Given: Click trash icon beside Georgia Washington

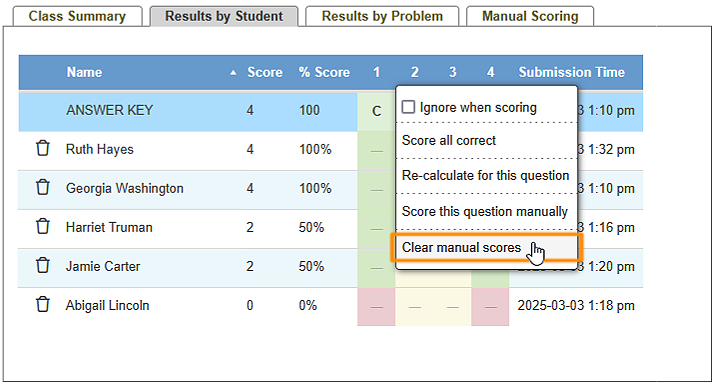Looking at the screenshot, I should [x=43, y=187].
